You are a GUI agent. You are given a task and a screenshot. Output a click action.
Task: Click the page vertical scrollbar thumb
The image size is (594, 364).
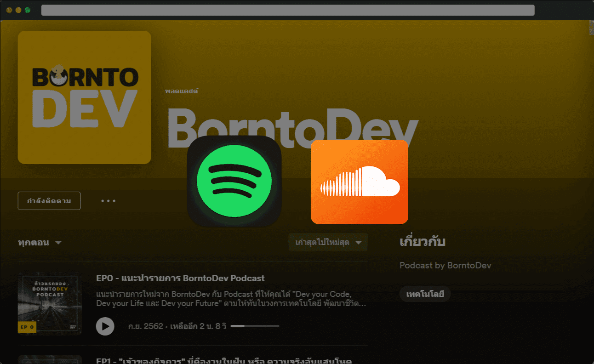click(591, 28)
